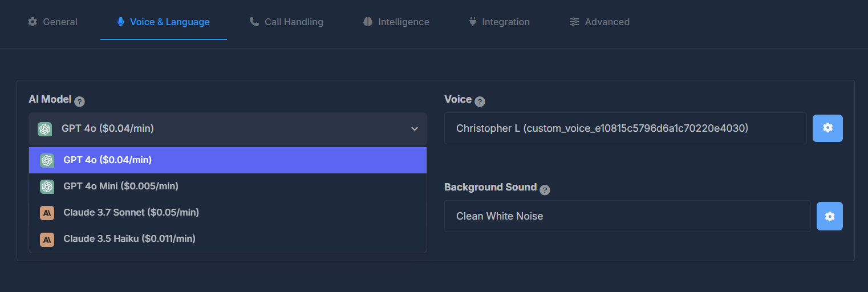
Task: Open the Call Handling tab
Action: [x=286, y=22]
